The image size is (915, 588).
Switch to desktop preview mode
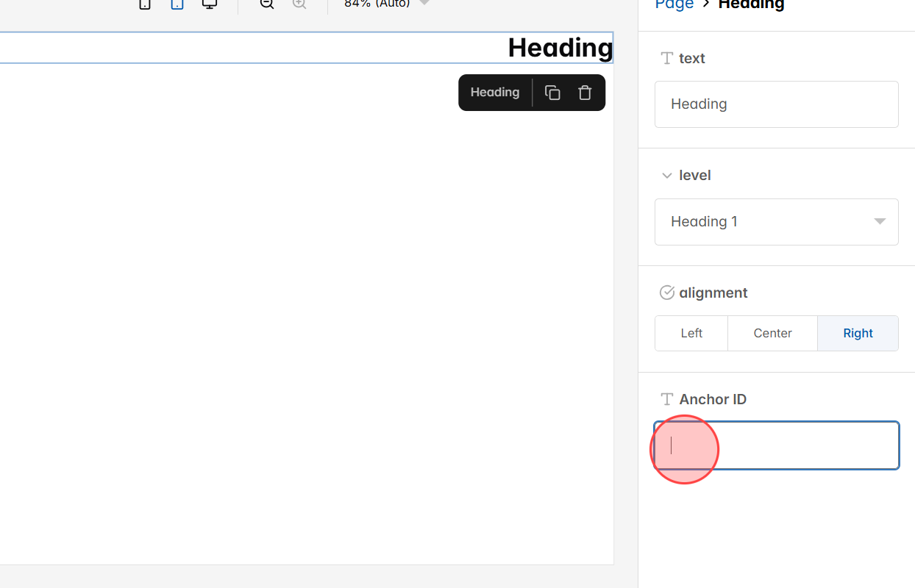(209, 4)
